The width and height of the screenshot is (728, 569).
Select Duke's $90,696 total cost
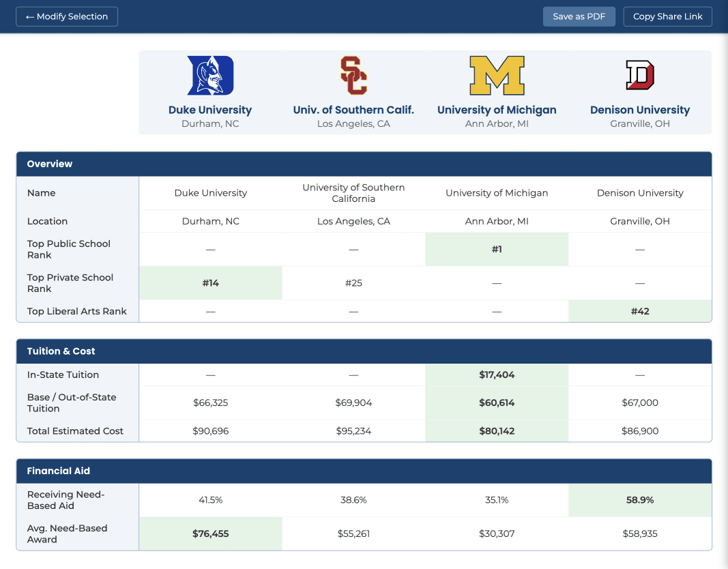(x=210, y=431)
